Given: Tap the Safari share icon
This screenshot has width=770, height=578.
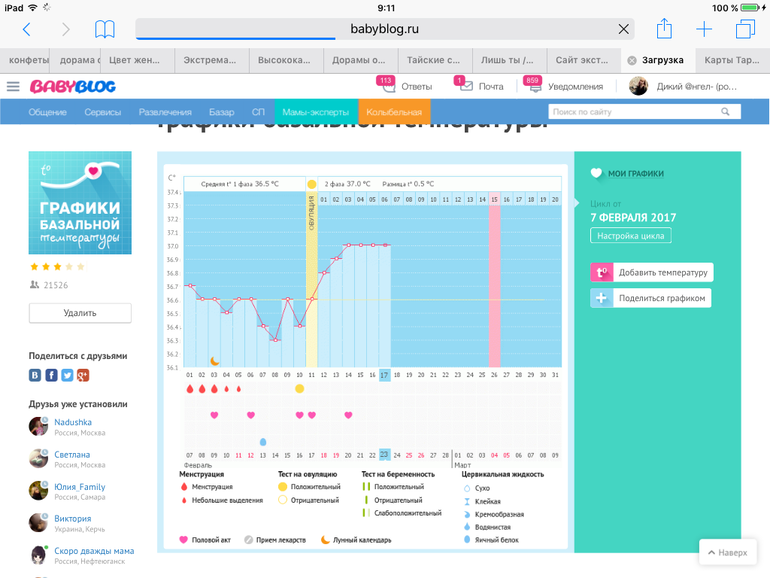Looking at the screenshot, I should click(x=664, y=29).
